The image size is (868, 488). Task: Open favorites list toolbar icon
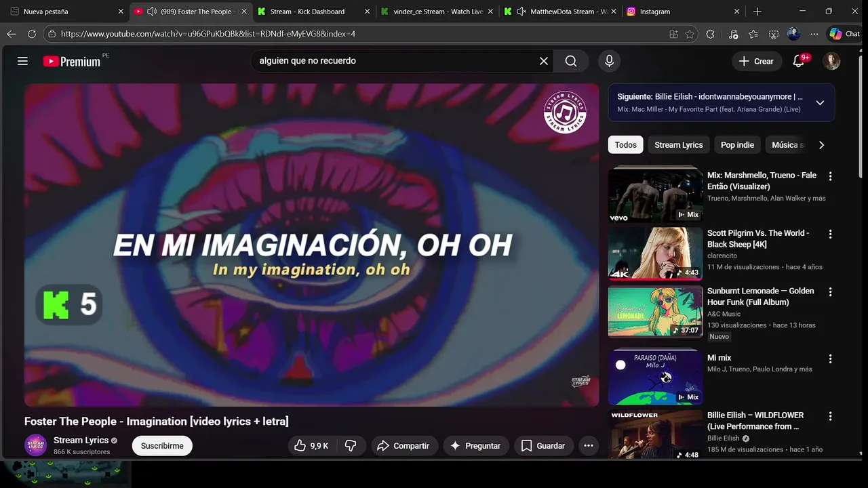(753, 34)
